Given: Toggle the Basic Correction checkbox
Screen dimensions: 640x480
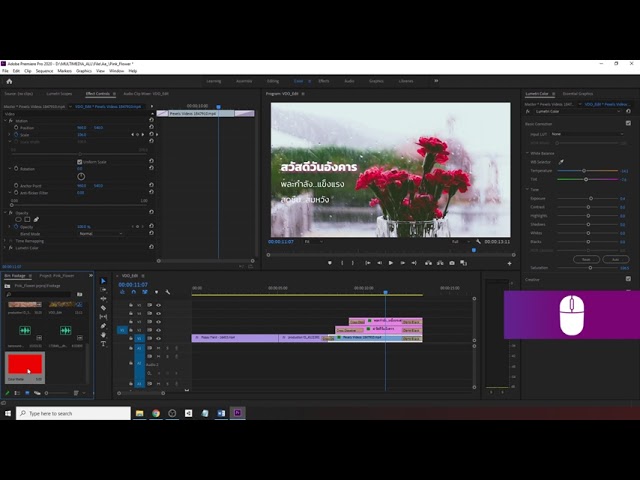Looking at the screenshot, I should [628, 123].
